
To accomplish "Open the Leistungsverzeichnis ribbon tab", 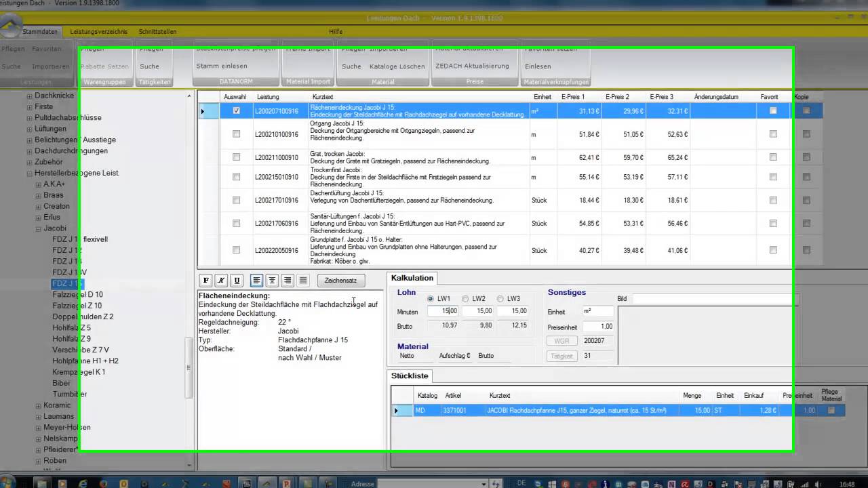I will pyautogui.click(x=98, y=32).
